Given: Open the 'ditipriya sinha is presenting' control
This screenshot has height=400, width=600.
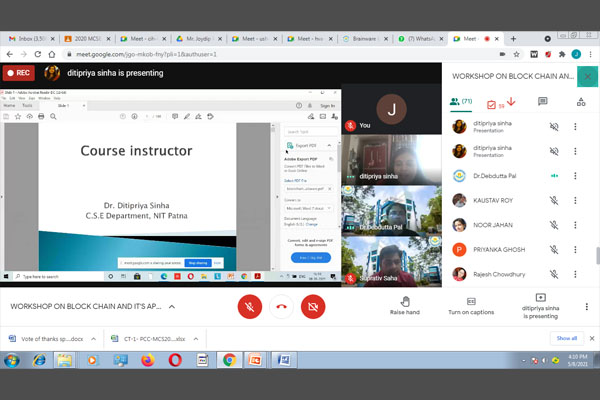Looking at the screenshot, I should 540,305.
